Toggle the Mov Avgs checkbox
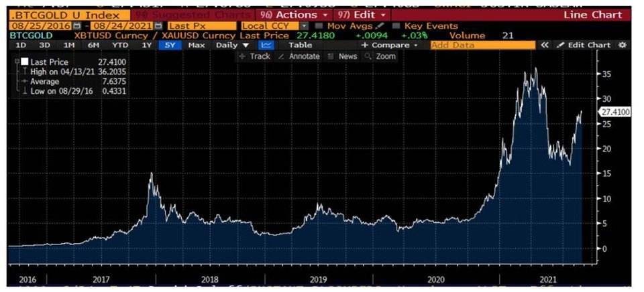 tap(319, 25)
